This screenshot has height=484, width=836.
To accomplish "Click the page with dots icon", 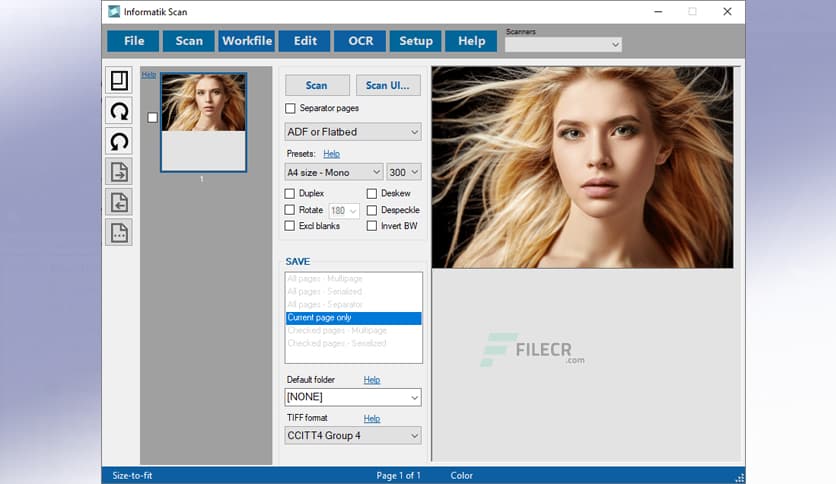I will (x=119, y=232).
